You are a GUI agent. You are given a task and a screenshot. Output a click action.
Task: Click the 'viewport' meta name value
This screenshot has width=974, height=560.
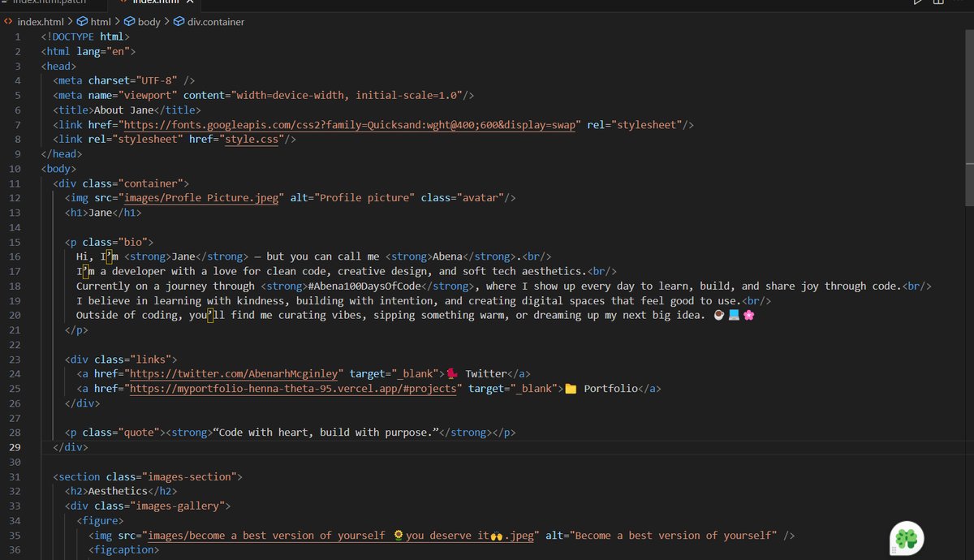pos(148,96)
